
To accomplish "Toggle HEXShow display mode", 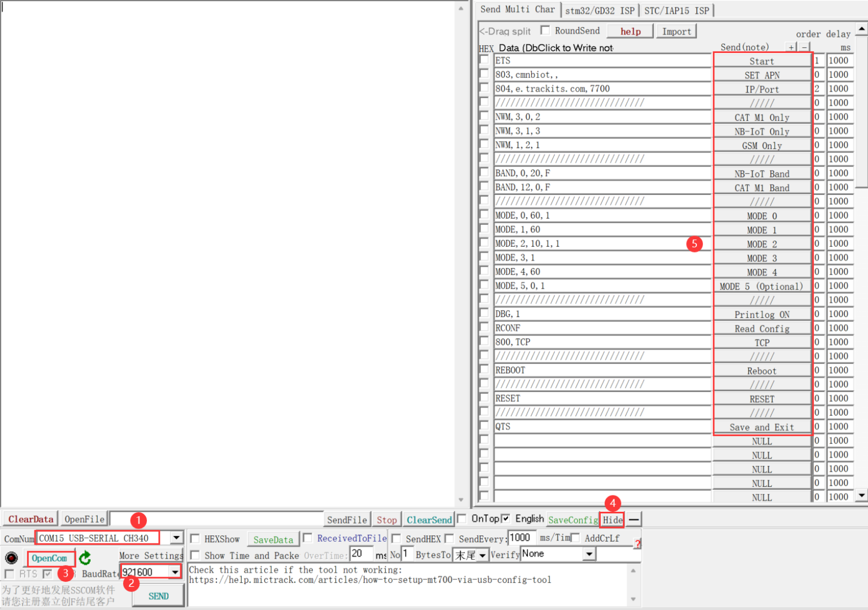I will click(196, 538).
